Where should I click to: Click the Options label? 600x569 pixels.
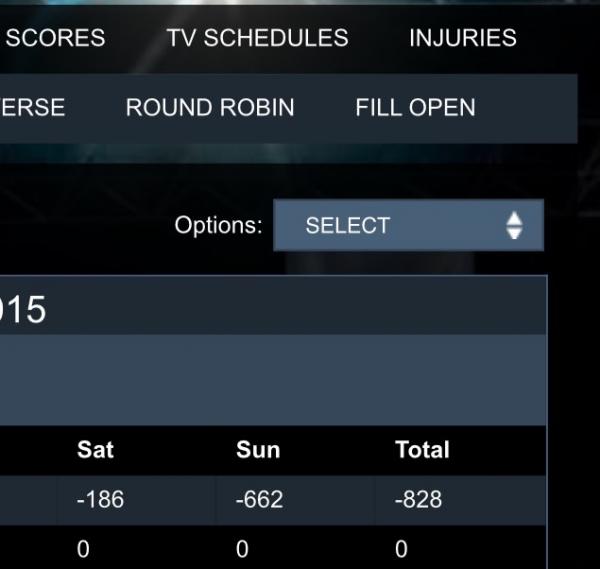[x=218, y=225]
